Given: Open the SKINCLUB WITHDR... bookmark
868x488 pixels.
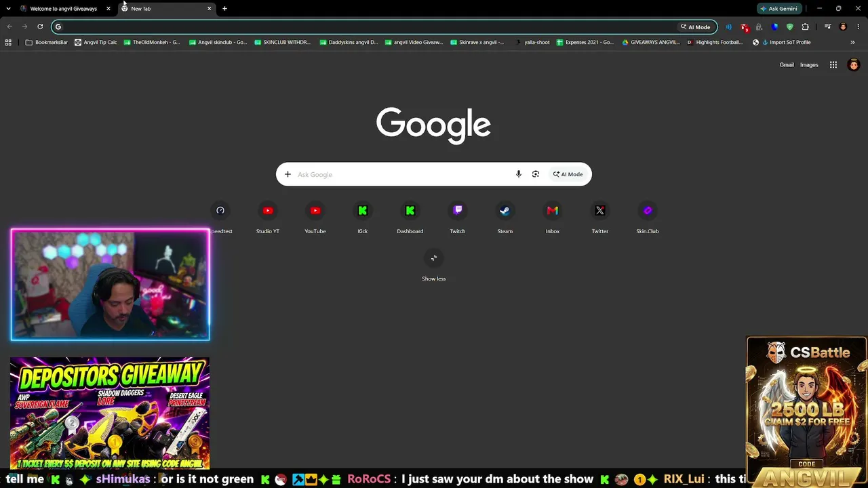Looking at the screenshot, I should click(282, 42).
